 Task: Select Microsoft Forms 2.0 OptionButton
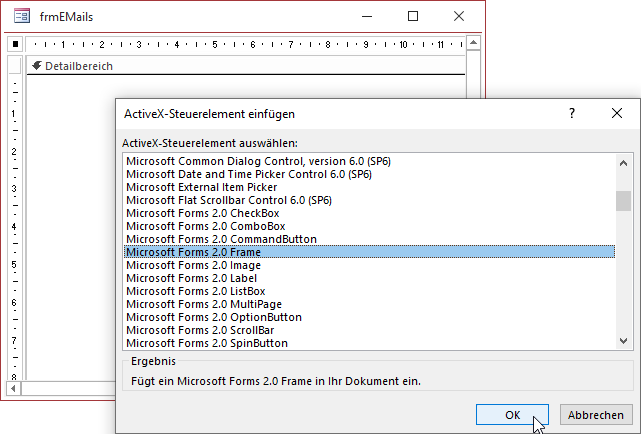click(213, 317)
